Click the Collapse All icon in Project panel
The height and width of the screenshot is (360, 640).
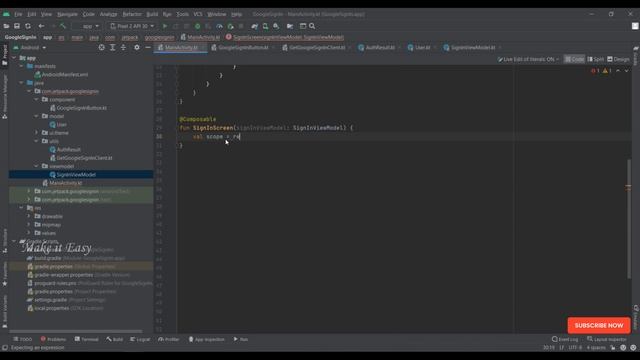tap(123, 47)
